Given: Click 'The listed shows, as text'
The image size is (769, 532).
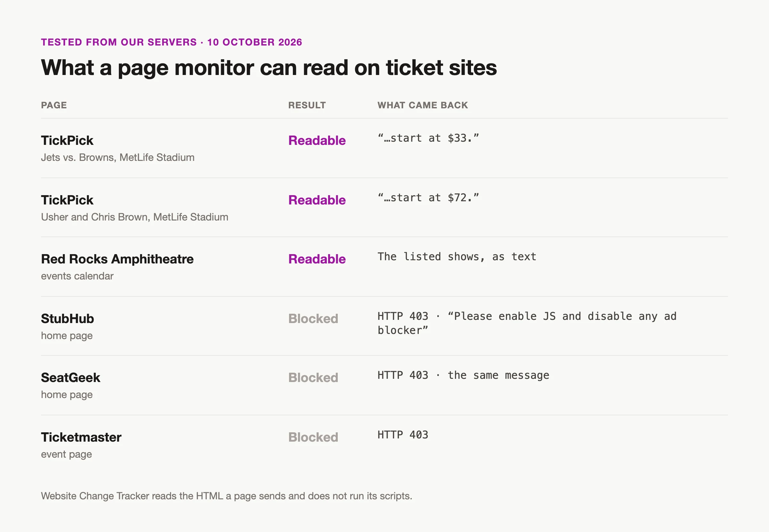Looking at the screenshot, I should coord(457,257).
